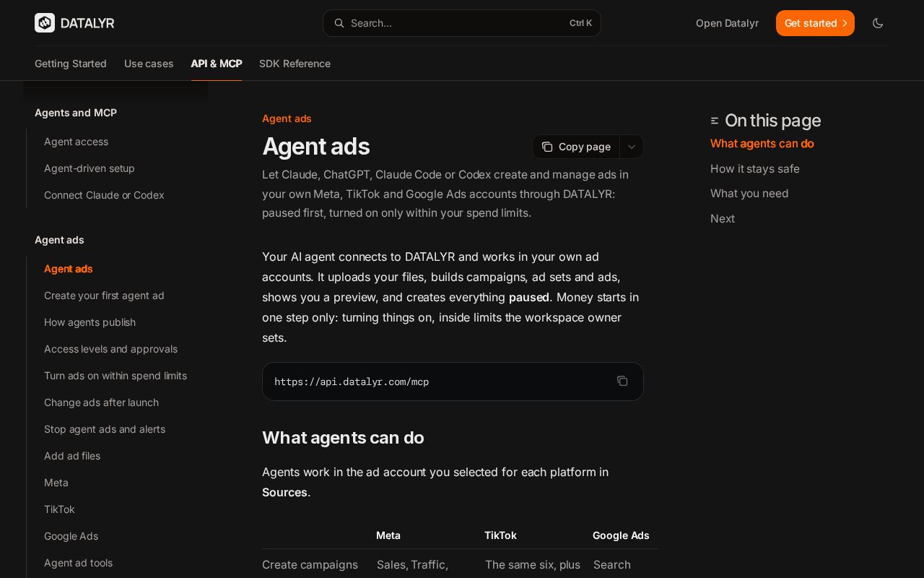This screenshot has width=924, height=578.
Task: Click the Agents and MCP sidebar heading
Action: pos(76,113)
